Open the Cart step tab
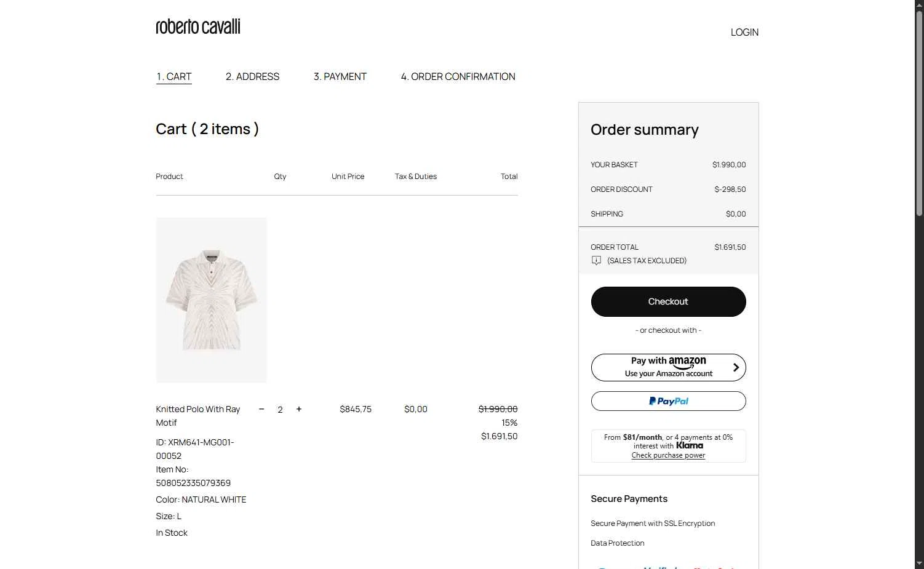 (x=174, y=77)
